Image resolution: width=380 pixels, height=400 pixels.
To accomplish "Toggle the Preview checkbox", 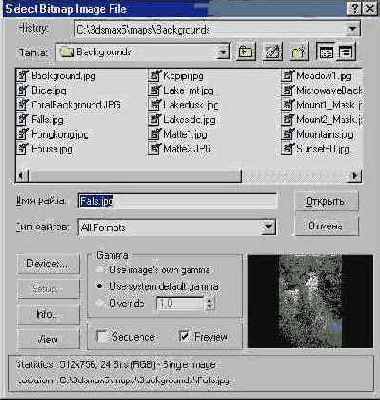I will [184, 336].
